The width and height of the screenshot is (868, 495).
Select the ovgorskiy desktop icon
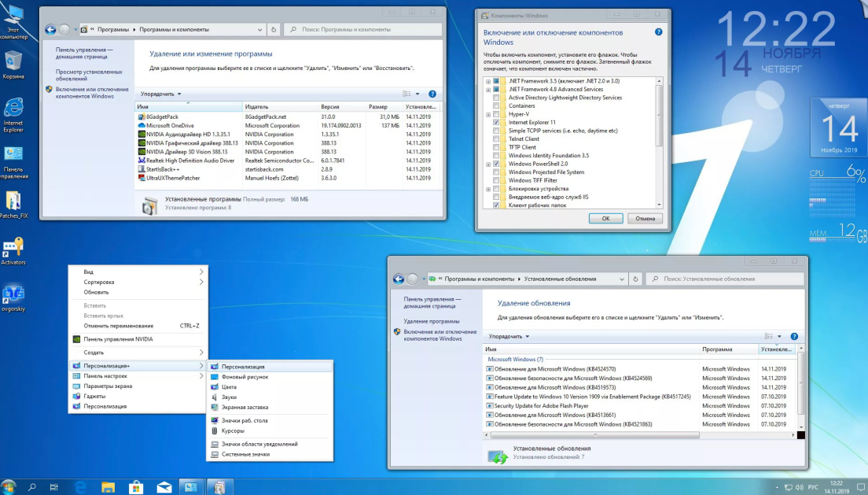click(13, 299)
